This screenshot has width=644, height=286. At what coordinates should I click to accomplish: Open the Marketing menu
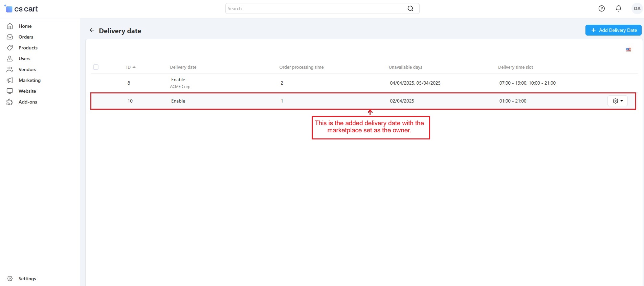[29, 80]
